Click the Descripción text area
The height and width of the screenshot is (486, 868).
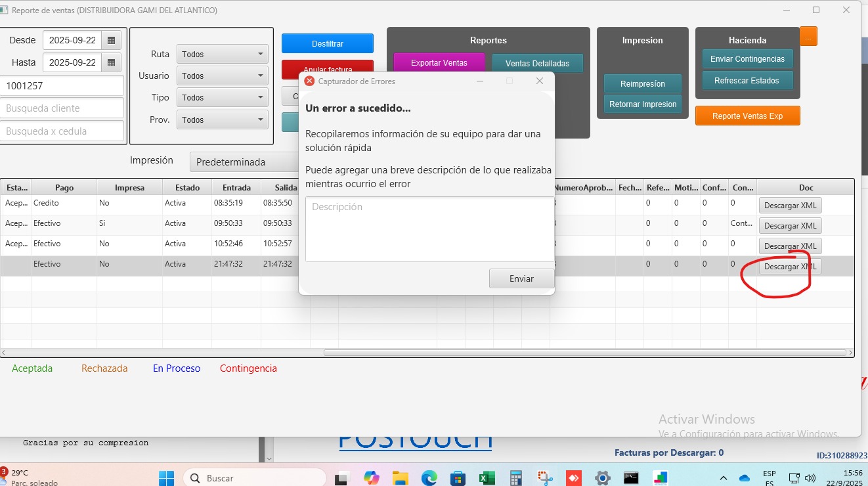point(429,229)
